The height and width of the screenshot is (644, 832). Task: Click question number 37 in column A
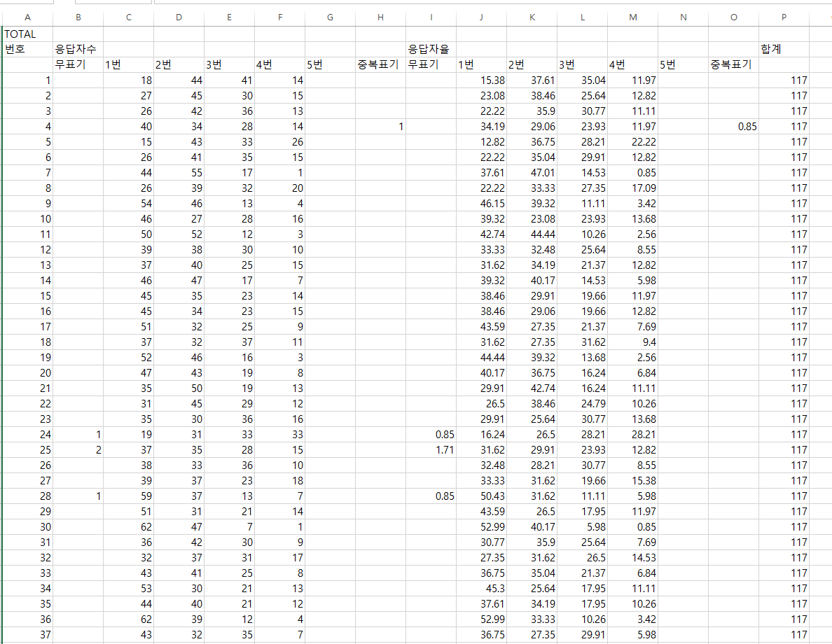pyautogui.click(x=27, y=634)
